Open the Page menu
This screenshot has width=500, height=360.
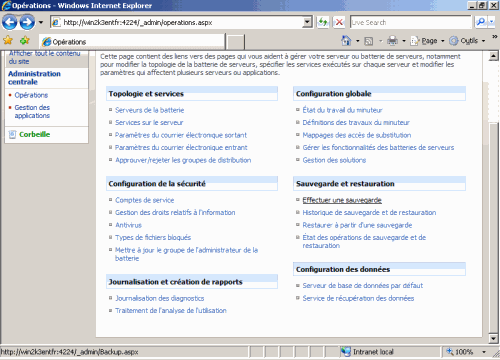pyautogui.click(x=428, y=41)
